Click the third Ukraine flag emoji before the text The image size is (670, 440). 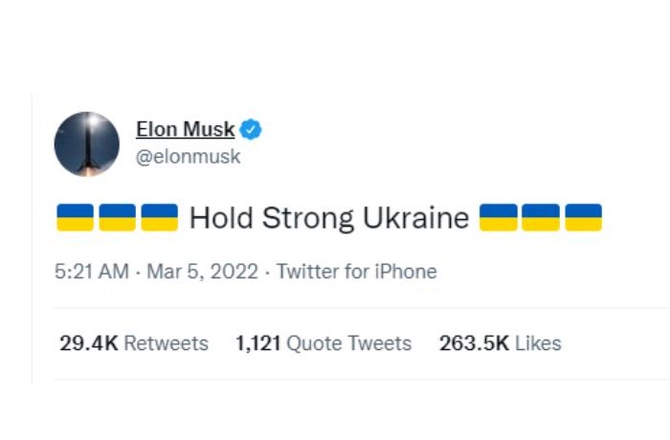pyautogui.click(x=160, y=217)
